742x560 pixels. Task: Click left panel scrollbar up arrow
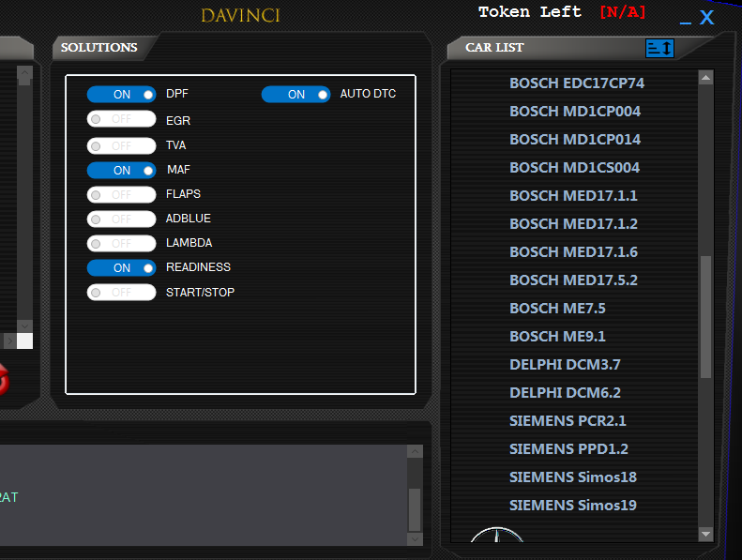coord(24,72)
